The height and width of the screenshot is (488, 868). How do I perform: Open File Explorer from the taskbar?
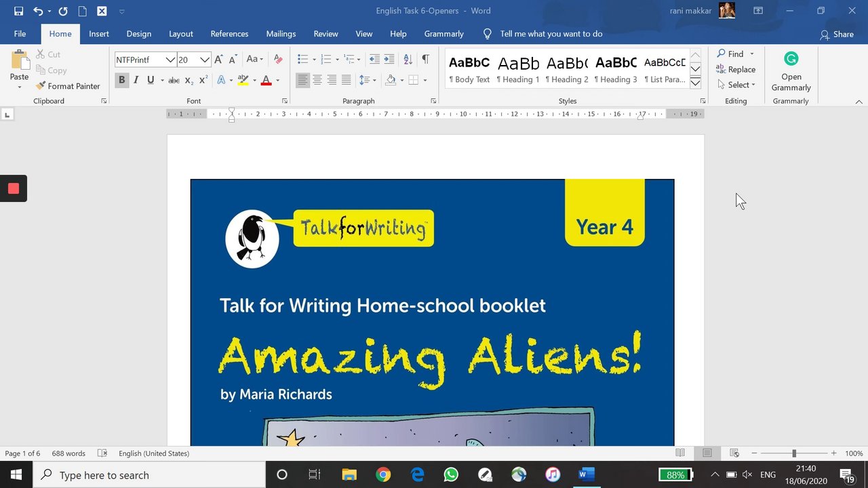(349, 474)
